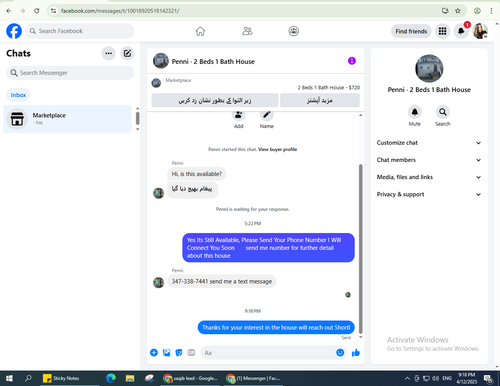Open Chats options three-dot button

(x=108, y=53)
